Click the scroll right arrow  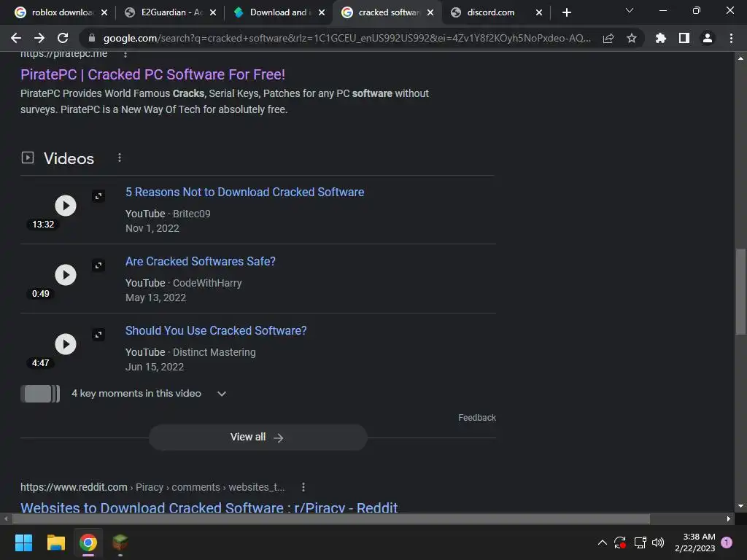point(729,518)
